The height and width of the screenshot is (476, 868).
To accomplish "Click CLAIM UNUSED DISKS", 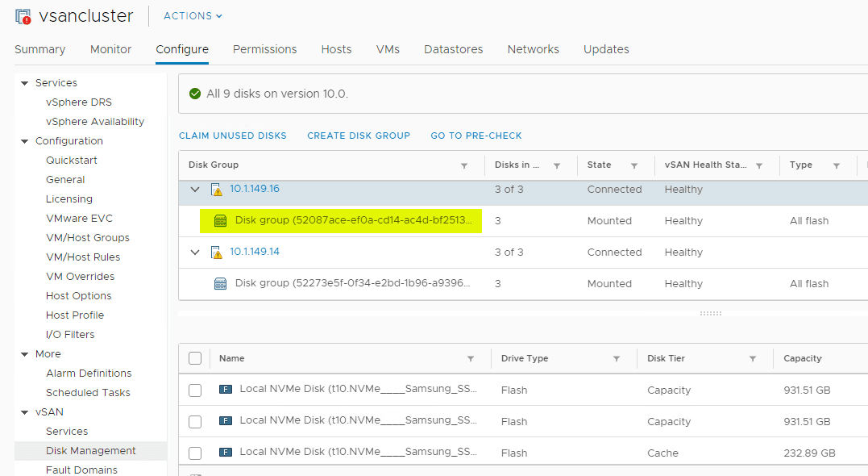I will 233,136.
